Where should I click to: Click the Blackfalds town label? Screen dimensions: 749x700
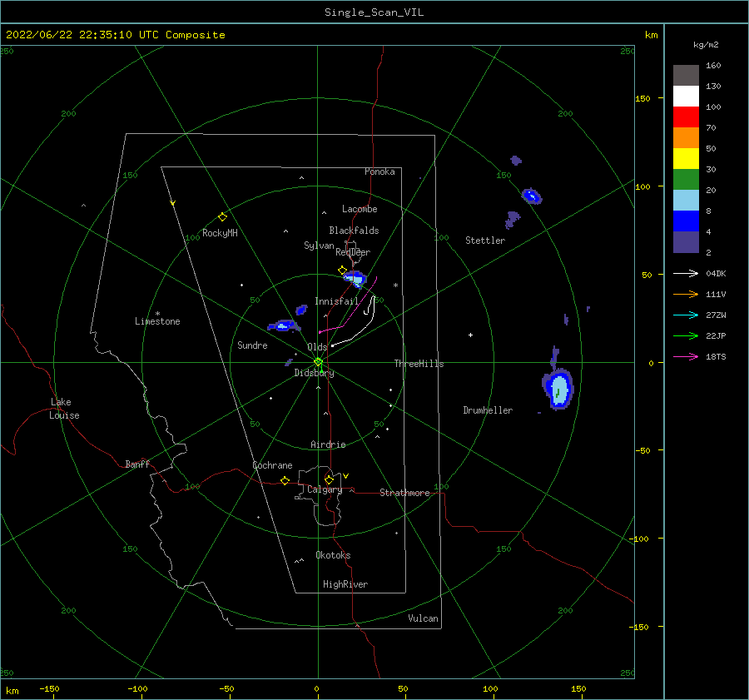pos(354,231)
